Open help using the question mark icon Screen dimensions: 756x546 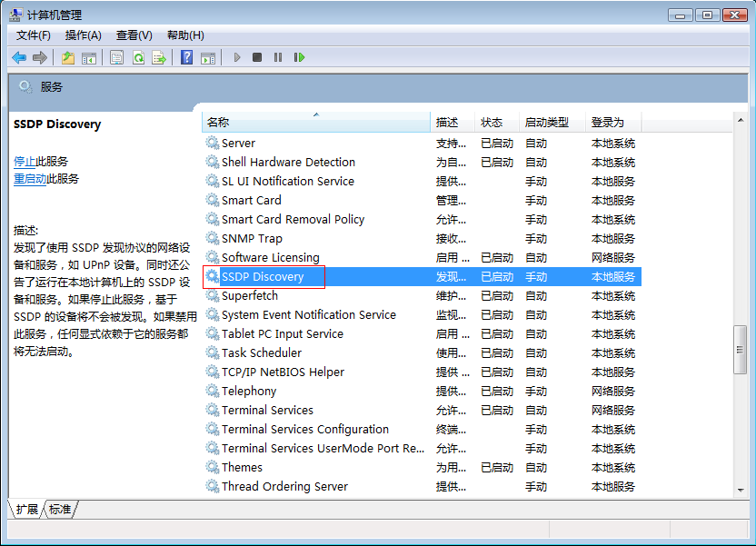[x=186, y=57]
